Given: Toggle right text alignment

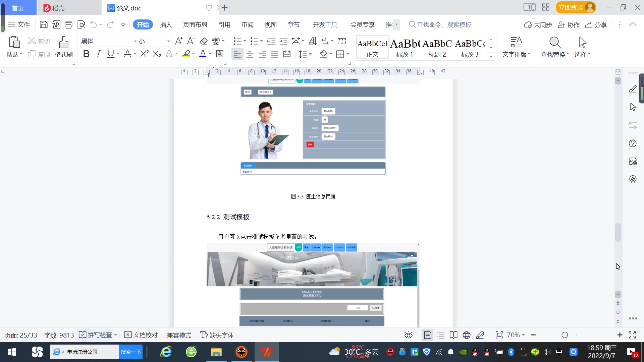Looking at the screenshot, I should 262,54.
